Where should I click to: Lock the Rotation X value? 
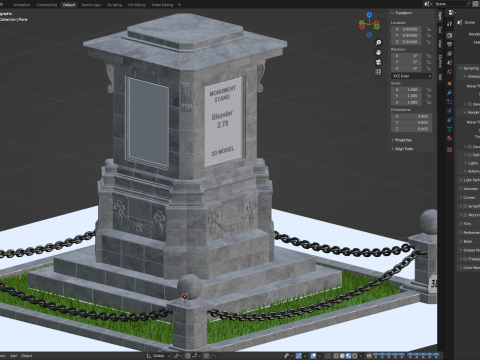428,56
